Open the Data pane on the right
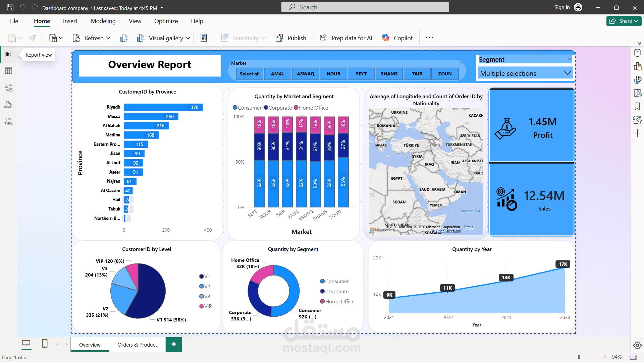This screenshot has height=362, width=644. click(x=637, y=53)
